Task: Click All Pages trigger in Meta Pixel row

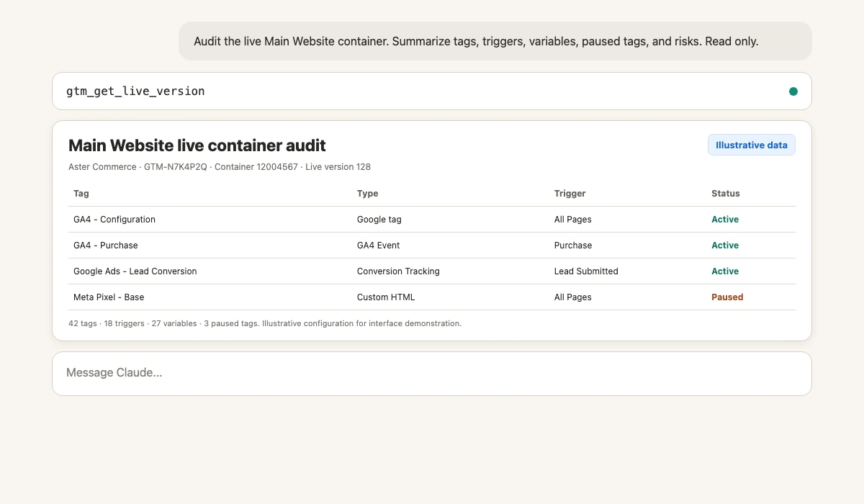Action: pos(573,297)
